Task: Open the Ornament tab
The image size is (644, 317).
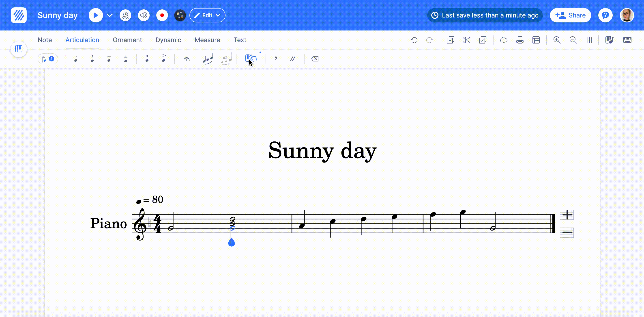Action: pos(127,40)
